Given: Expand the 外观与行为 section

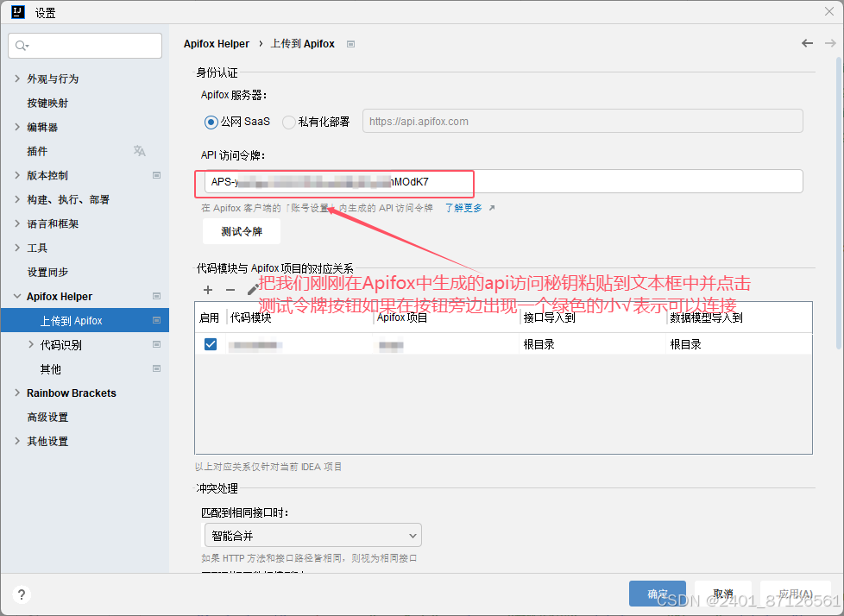Looking at the screenshot, I should 17,79.
